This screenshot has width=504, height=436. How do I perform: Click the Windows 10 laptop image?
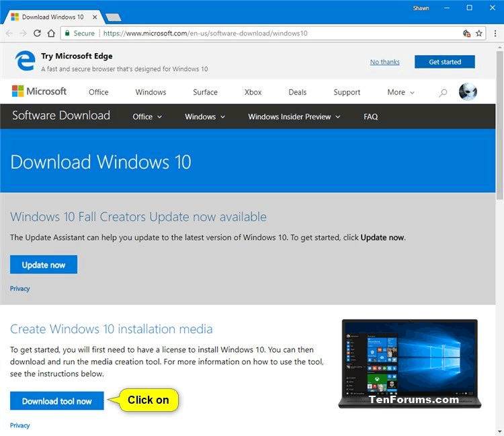click(x=410, y=363)
